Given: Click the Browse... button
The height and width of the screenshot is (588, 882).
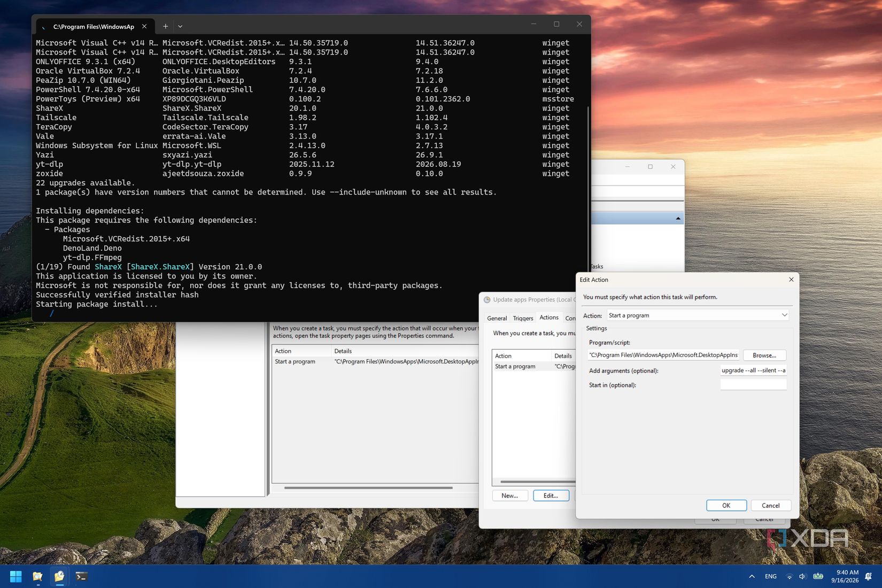Looking at the screenshot, I should click(x=764, y=355).
